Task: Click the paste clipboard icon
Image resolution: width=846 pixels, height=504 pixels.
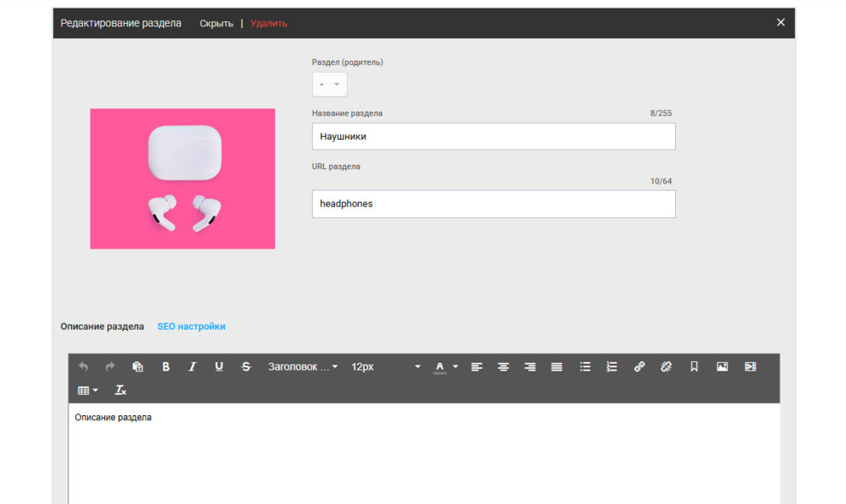Action: 138,366
